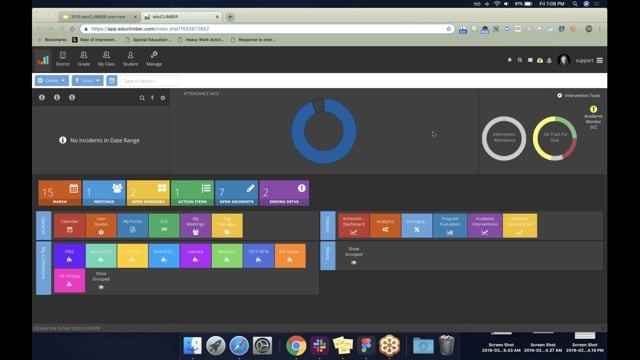The height and width of the screenshot is (360, 640).
Task: Open the purple My Meetings tile
Action: point(196,225)
